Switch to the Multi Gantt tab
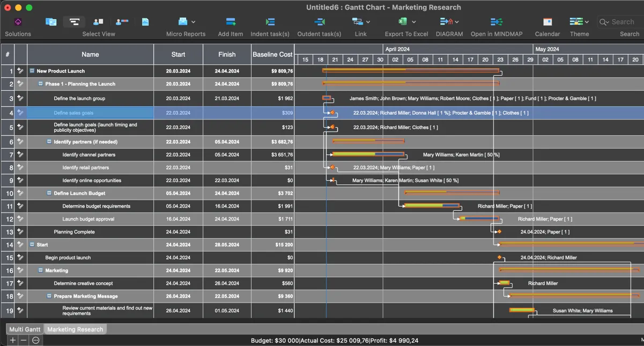 click(x=25, y=329)
